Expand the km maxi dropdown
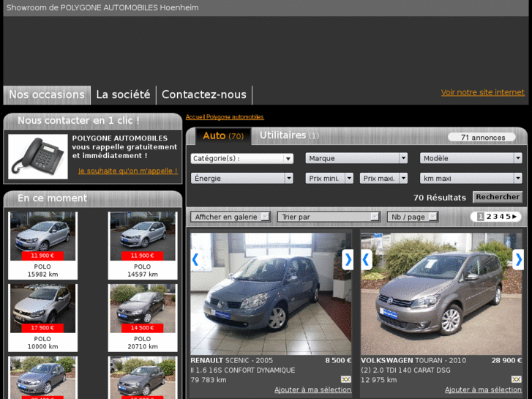 tap(471, 178)
